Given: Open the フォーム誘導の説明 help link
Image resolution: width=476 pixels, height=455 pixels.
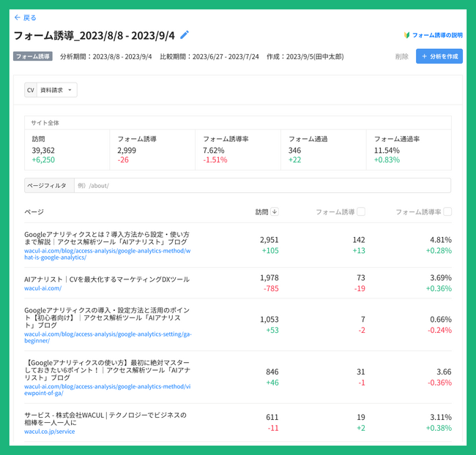Looking at the screenshot, I should (x=437, y=35).
